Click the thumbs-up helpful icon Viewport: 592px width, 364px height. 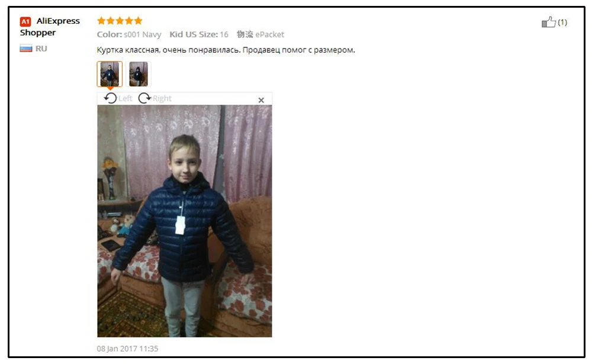point(549,22)
